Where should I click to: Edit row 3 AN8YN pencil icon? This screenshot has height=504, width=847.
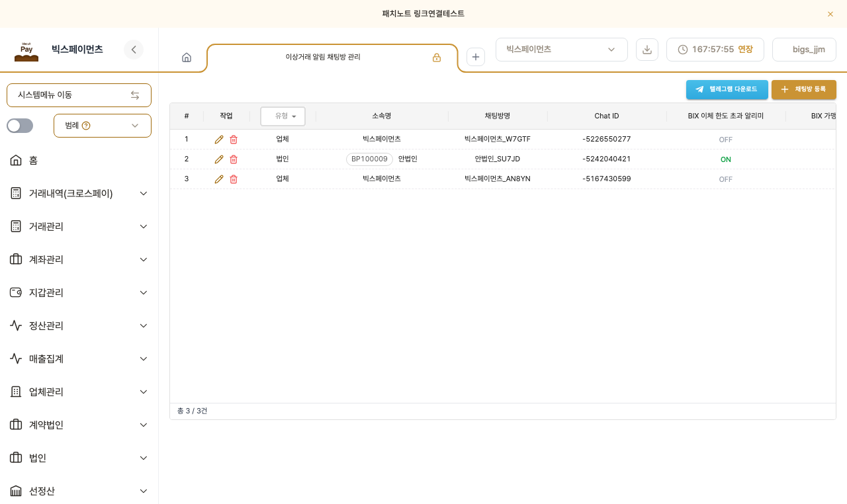point(219,179)
